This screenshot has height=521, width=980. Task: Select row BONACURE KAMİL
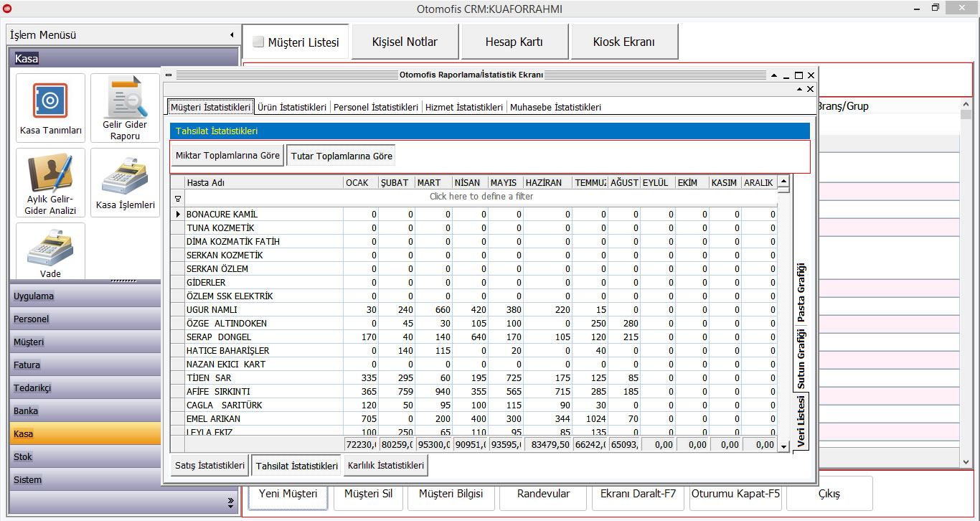pos(474,215)
